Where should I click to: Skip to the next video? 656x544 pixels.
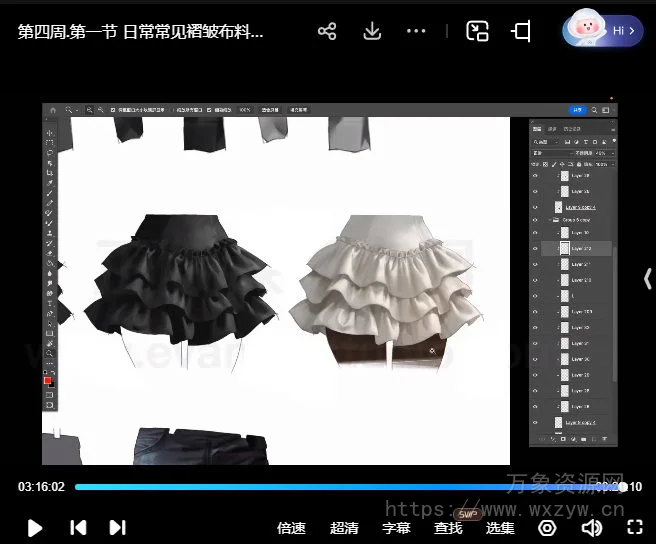coord(117,527)
